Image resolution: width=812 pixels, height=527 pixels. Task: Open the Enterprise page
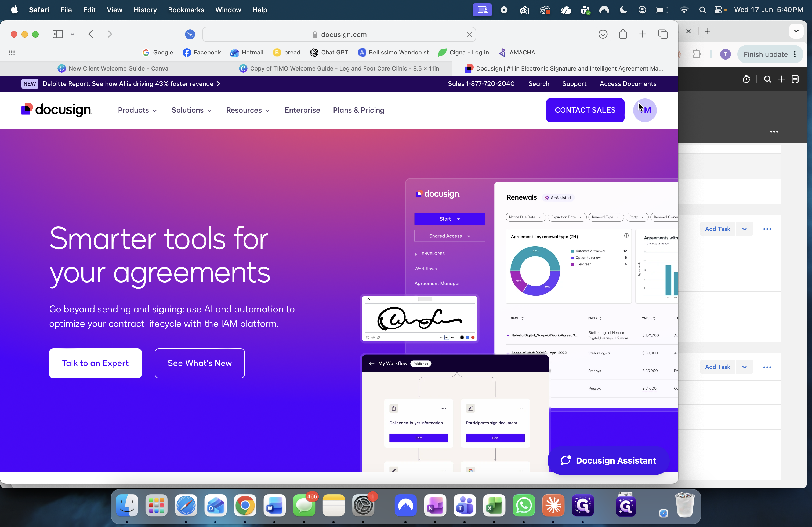[x=302, y=111]
